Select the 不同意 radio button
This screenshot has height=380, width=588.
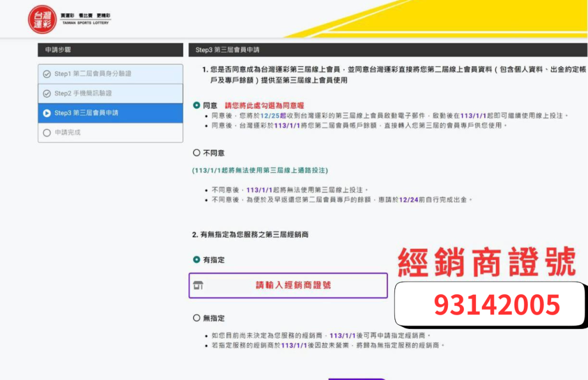tap(196, 153)
